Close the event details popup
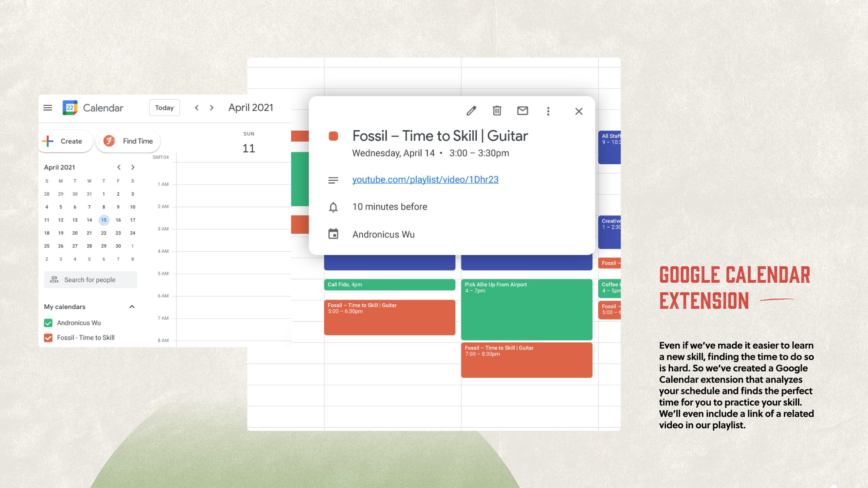868x488 pixels. pyautogui.click(x=579, y=111)
